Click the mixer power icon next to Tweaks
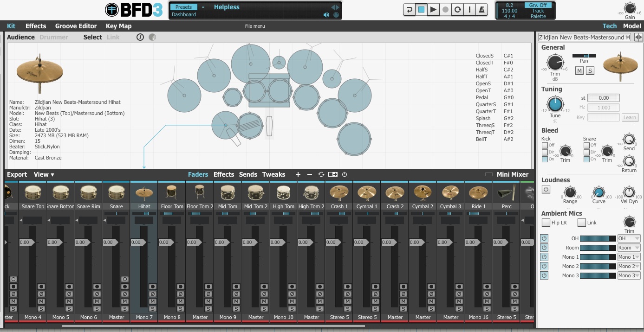Image resolution: width=644 pixels, height=332 pixels. pyautogui.click(x=344, y=174)
